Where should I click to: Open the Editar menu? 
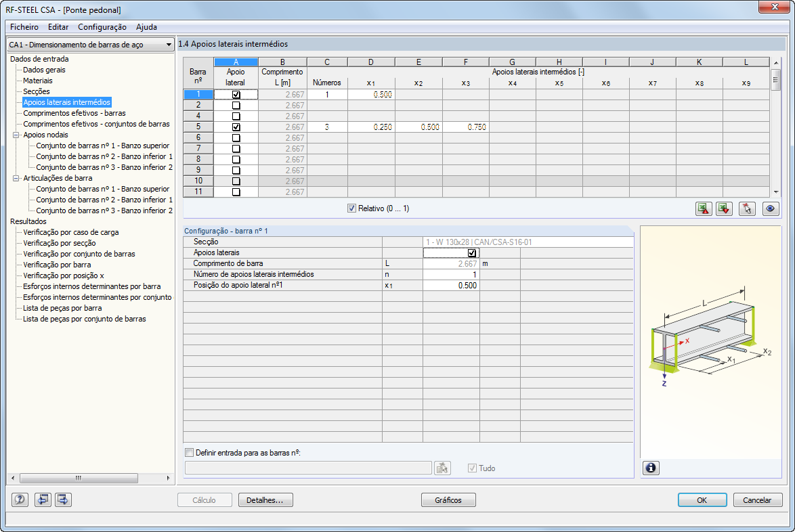(58, 27)
